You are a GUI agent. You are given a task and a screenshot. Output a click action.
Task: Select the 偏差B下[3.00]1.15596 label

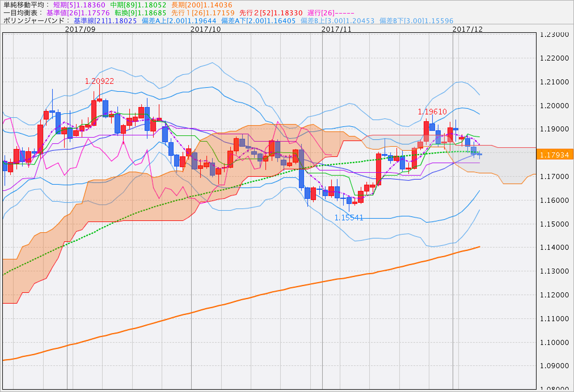416,21
